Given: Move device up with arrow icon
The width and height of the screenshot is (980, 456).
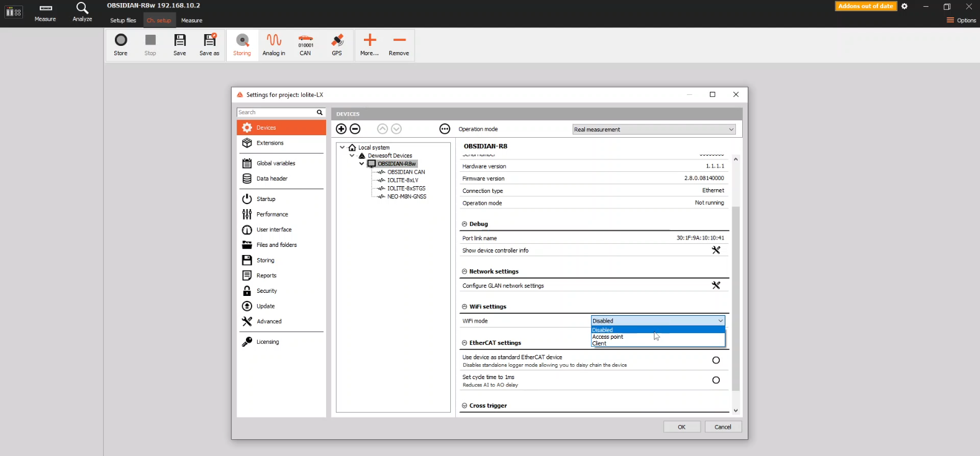Looking at the screenshot, I should point(383,129).
